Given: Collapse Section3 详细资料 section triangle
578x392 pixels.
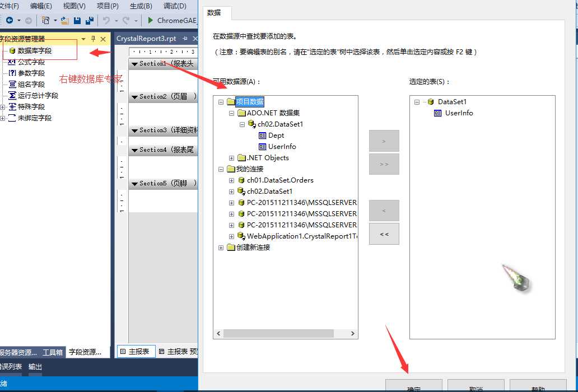Looking at the screenshot, I should coord(134,130).
